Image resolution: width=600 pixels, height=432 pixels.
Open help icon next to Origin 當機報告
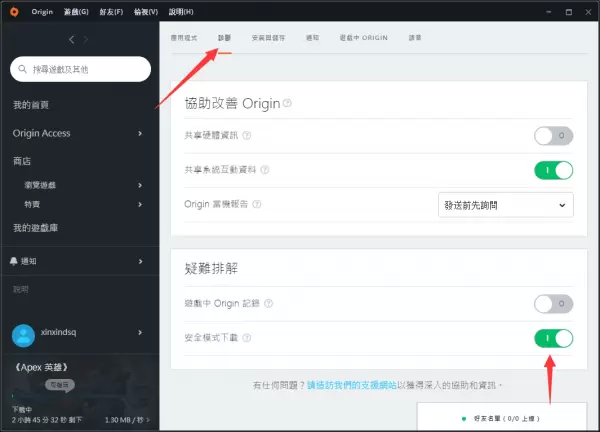[257, 204]
